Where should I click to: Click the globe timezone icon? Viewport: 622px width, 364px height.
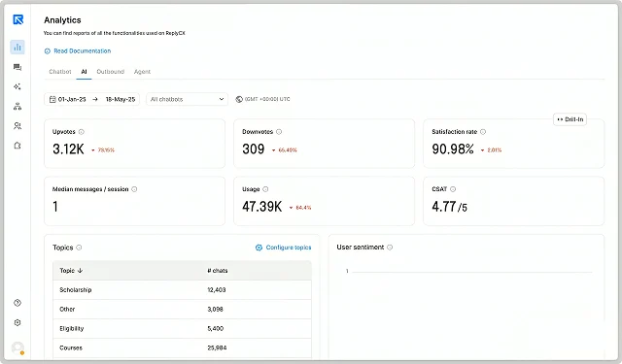239,99
